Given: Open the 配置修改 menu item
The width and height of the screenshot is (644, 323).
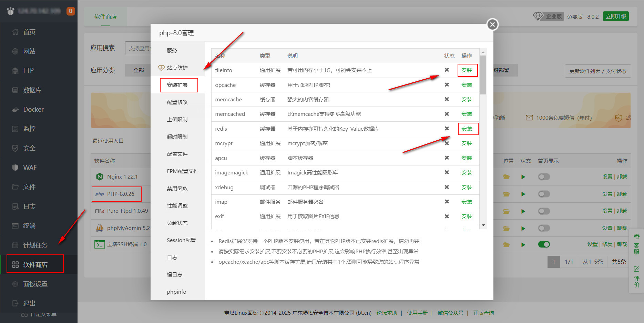Looking at the screenshot, I should click(x=177, y=102).
